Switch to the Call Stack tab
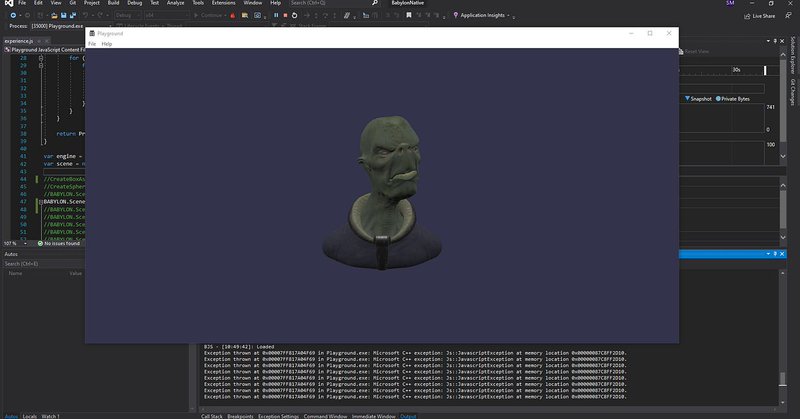800x419 pixels. click(x=212, y=416)
